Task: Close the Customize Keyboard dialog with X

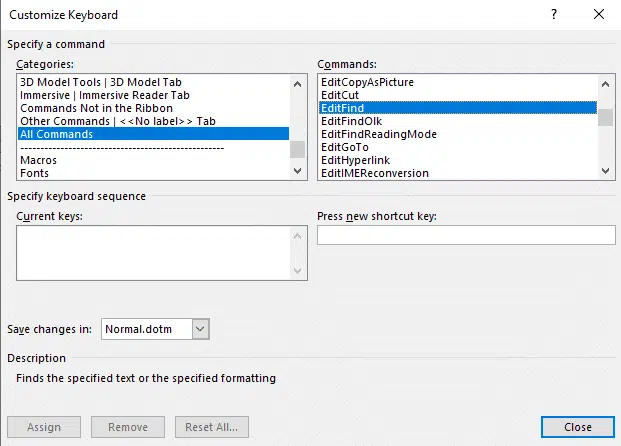Action: [599, 15]
